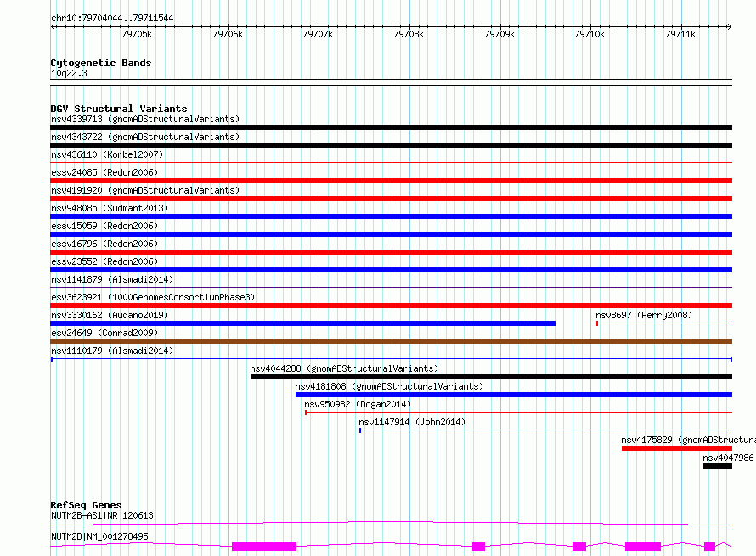Click nsv1147914 (John2014) label
756x556 pixels.
[x=412, y=422]
